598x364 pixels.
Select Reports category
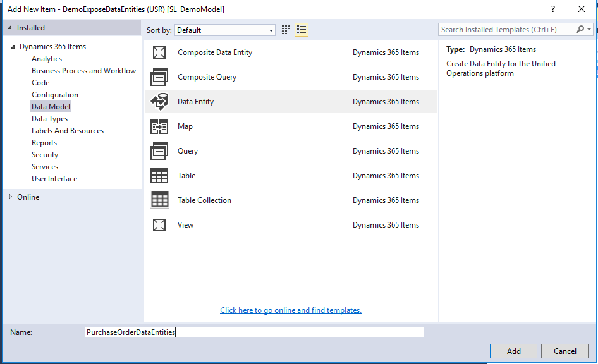44,143
